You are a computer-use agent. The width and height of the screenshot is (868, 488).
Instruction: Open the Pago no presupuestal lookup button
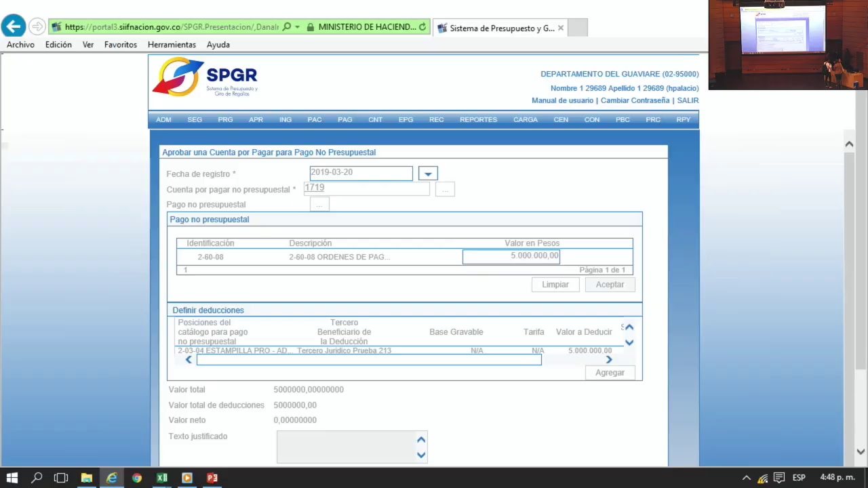pos(319,204)
